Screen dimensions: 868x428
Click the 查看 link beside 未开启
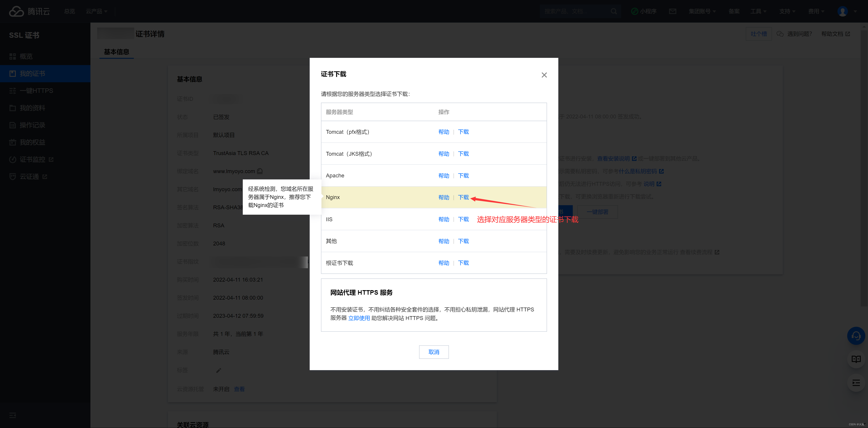pos(239,389)
